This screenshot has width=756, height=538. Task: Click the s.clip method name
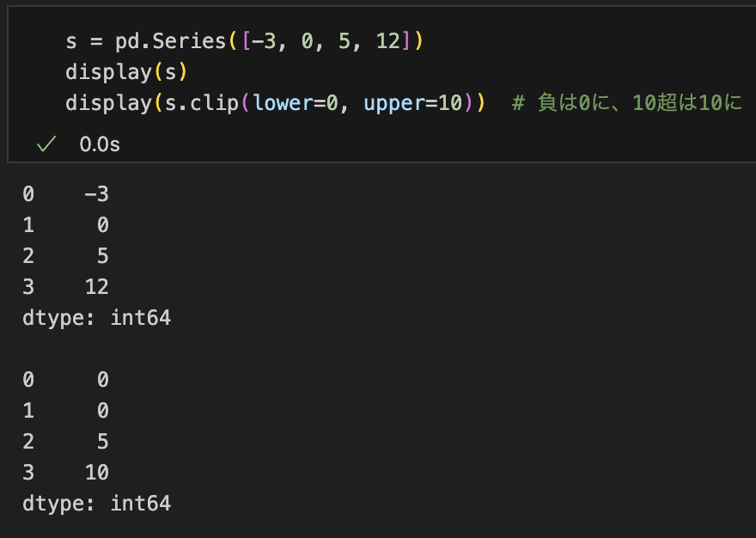pos(202,103)
